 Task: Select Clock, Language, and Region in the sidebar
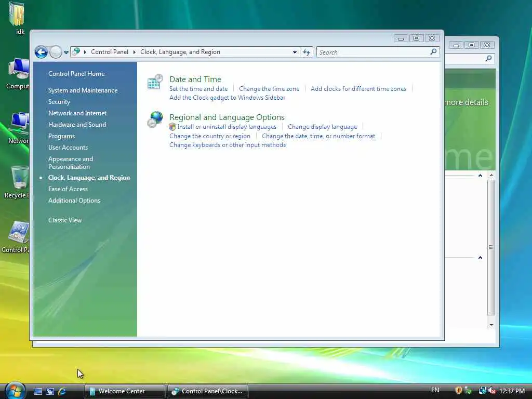[x=89, y=178]
